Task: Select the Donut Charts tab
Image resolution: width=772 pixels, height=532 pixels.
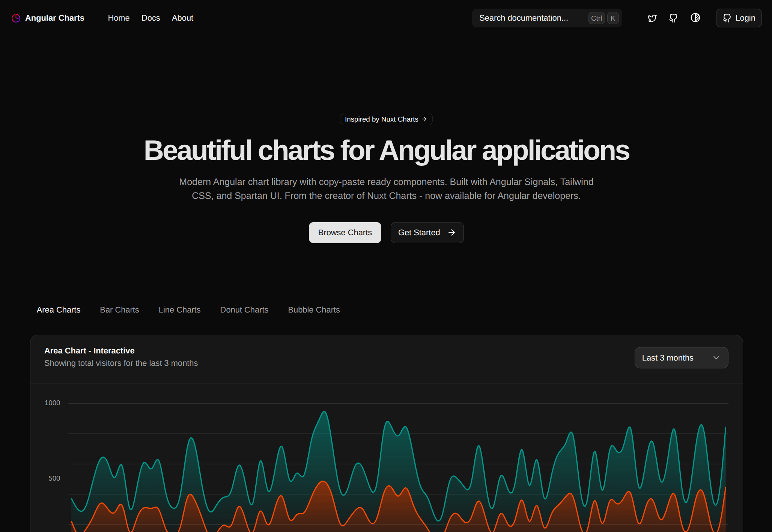Action: coord(244,310)
